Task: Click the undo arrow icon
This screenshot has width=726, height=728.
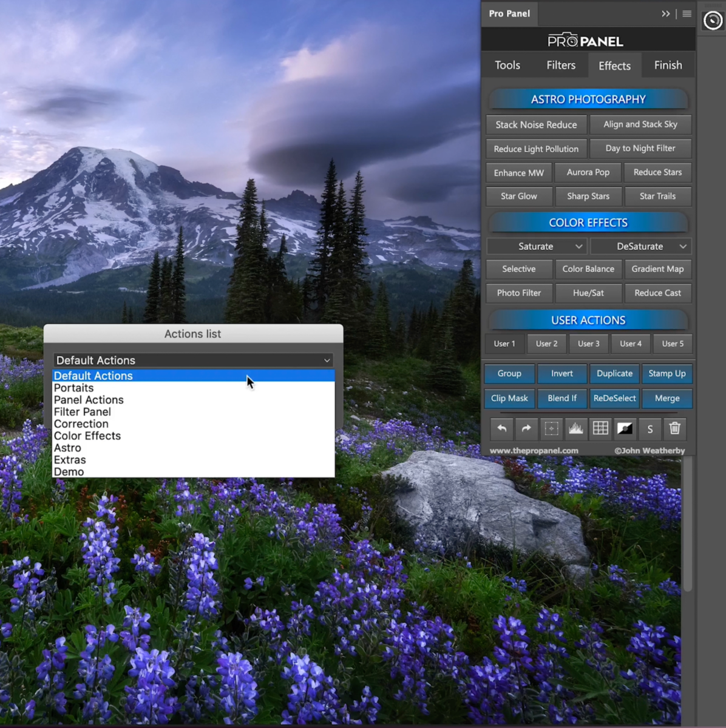Action: pos(501,429)
